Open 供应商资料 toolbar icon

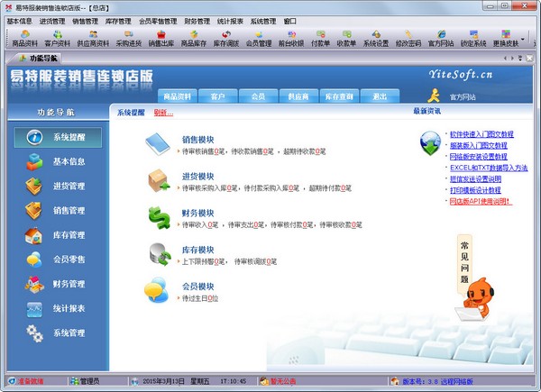click(x=93, y=38)
